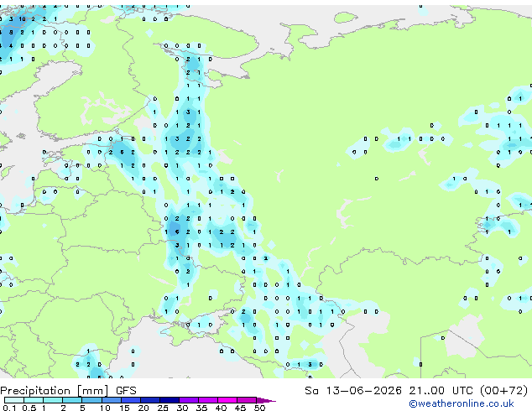Pick the 15–20 mm blue legend swatch
Image resolution: width=532 pixels, height=411 pixels.
pyautogui.click(x=131, y=400)
